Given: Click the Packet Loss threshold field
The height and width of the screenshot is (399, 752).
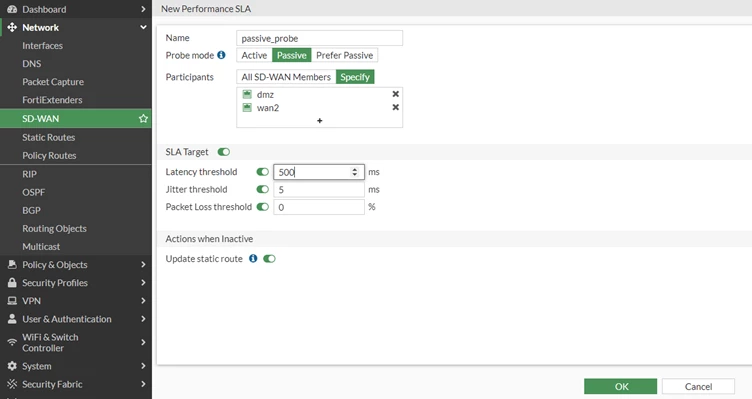Looking at the screenshot, I should (x=319, y=207).
